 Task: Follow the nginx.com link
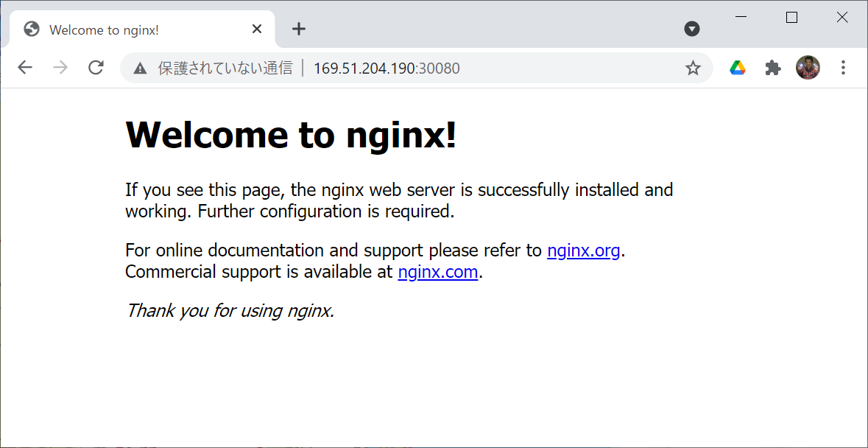(x=437, y=272)
